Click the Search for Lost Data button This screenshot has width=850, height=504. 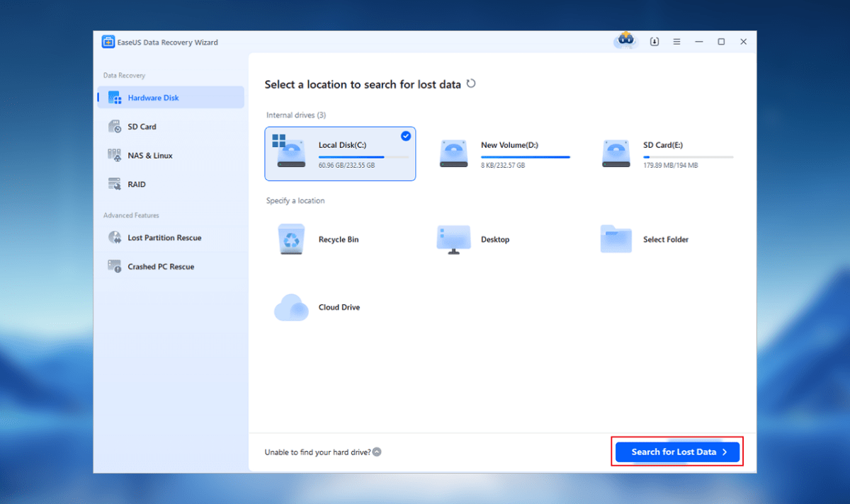(x=678, y=452)
